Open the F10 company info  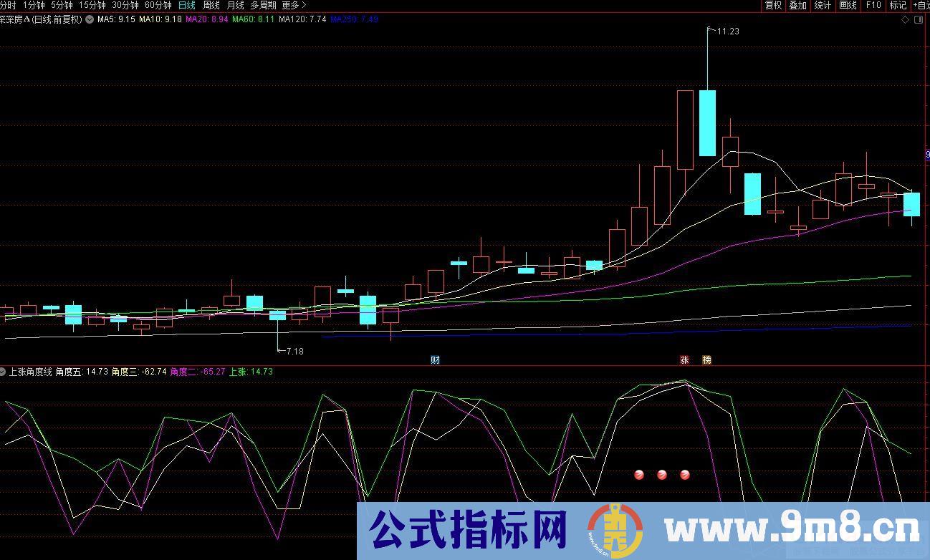pos(873,5)
